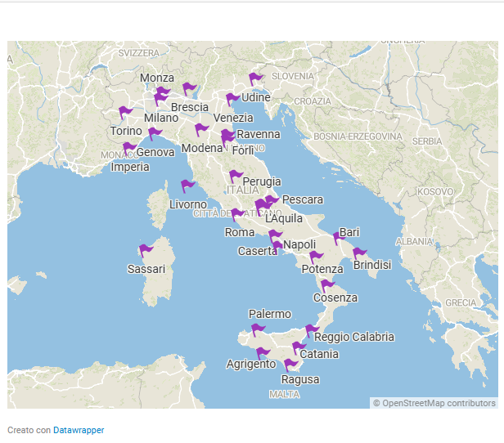This screenshot has height=443, width=504.
Task: Click the Genova label text
Action: (x=155, y=152)
